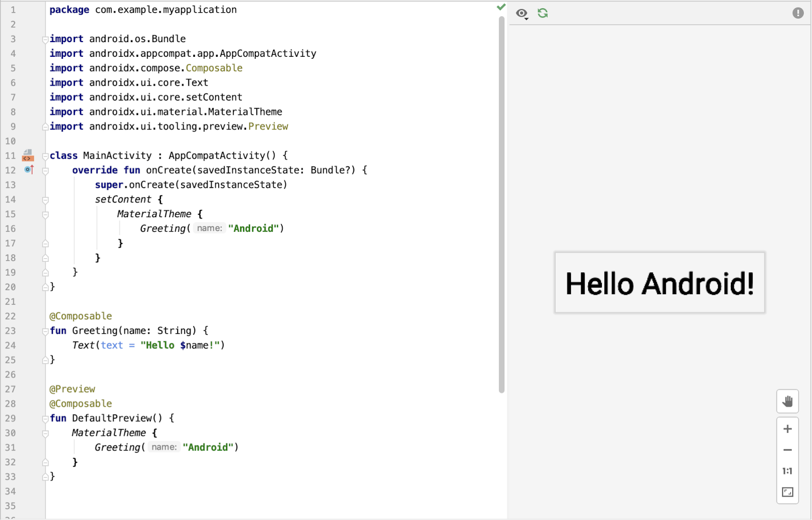
Task: Select the pan hand tool
Action: click(787, 401)
